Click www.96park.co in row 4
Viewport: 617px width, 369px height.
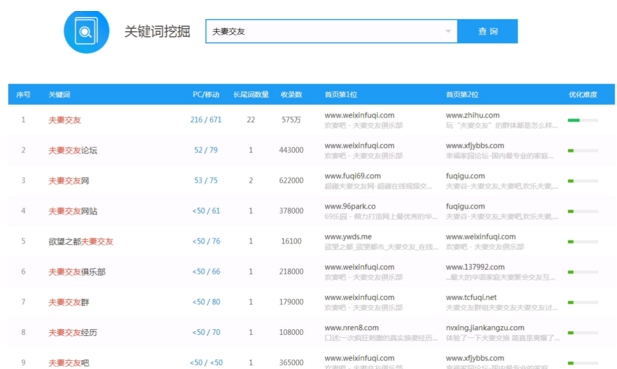pyautogui.click(x=350, y=206)
